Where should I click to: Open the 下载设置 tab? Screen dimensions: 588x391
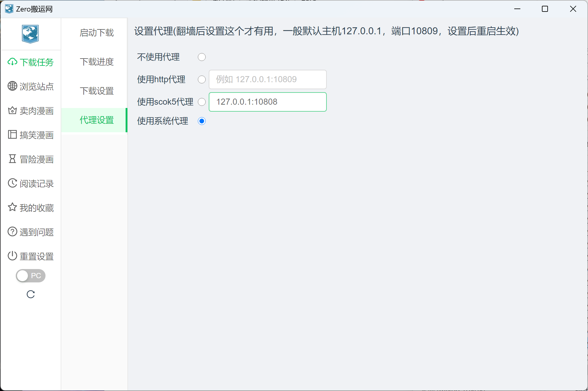tap(96, 91)
